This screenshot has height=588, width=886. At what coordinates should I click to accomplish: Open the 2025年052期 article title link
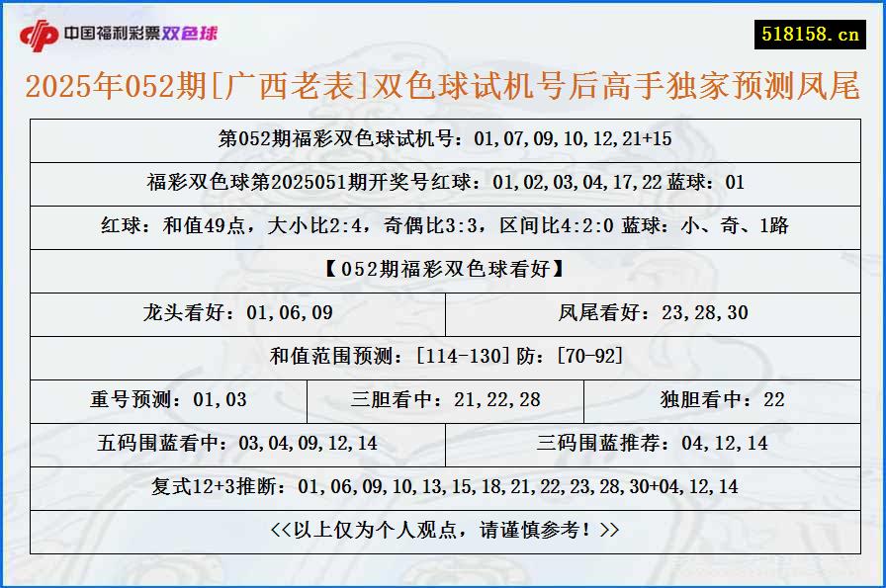pos(443,86)
